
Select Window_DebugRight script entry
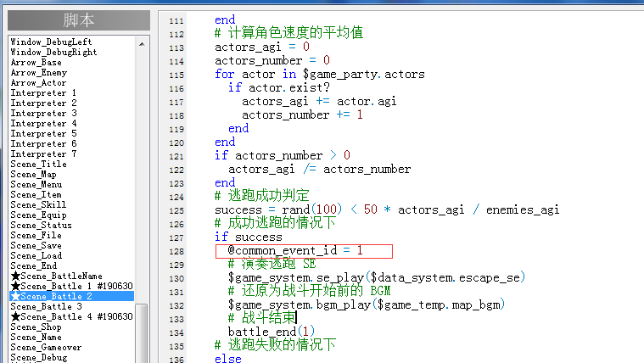53,52
